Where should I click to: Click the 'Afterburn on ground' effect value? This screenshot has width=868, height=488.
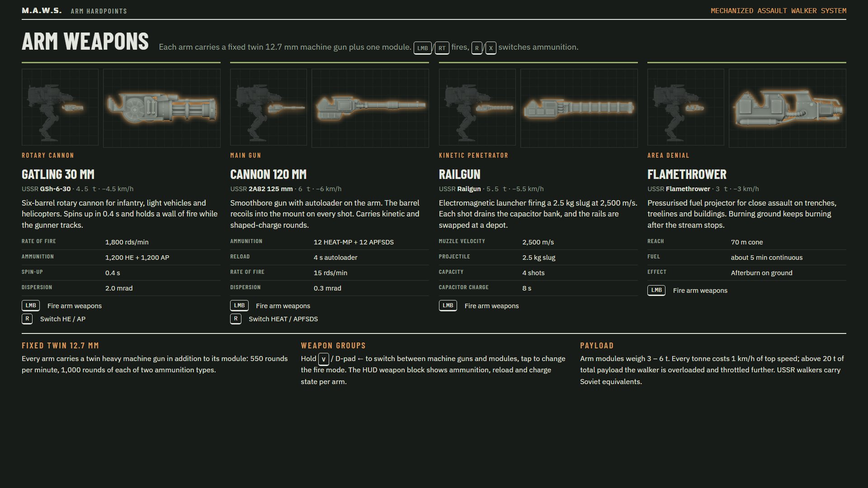click(762, 273)
